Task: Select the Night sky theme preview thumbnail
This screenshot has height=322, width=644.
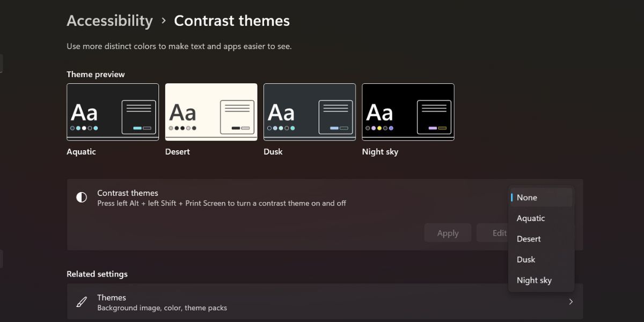Action: 408,112
